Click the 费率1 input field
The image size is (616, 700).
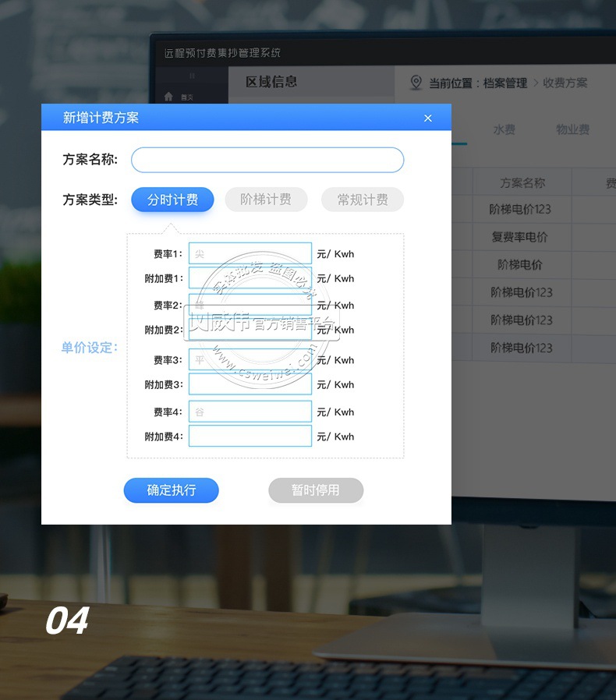[x=250, y=253]
